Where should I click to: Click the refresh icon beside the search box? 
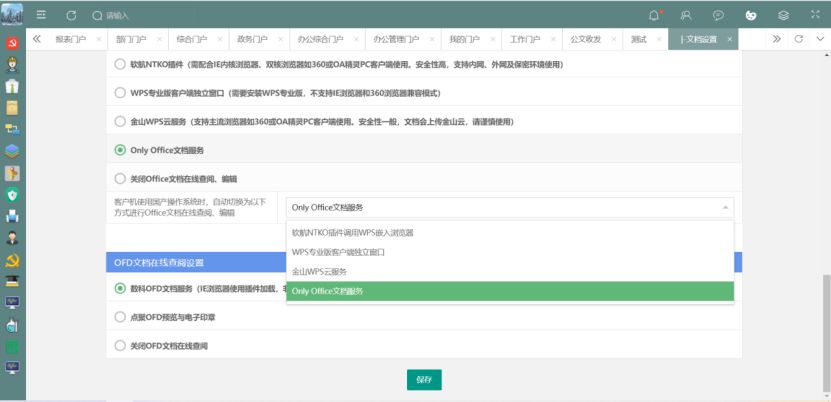[71, 16]
